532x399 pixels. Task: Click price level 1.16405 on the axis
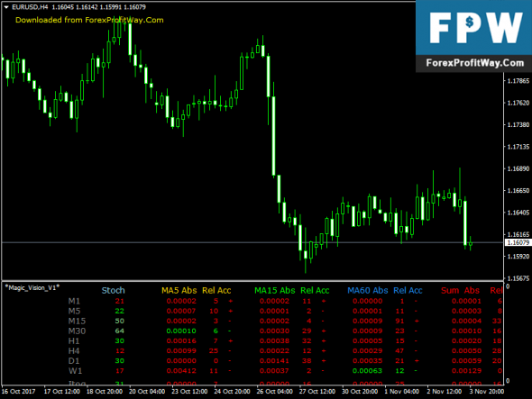(x=518, y=213)
